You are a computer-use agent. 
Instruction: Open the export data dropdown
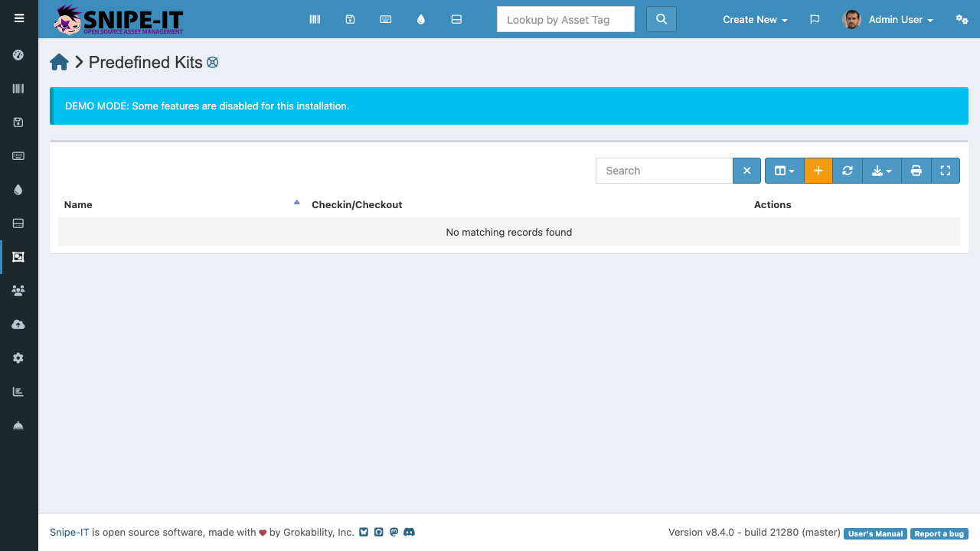(x=882, y=171)
